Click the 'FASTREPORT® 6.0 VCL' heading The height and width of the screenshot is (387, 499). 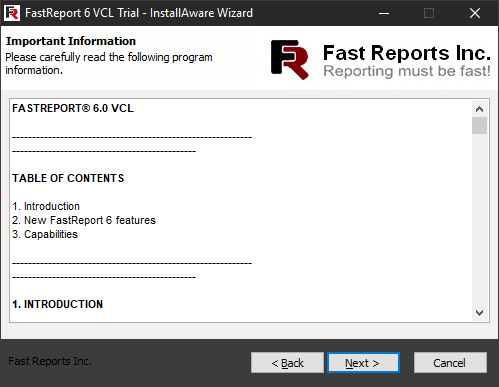[x=73, y=108]
